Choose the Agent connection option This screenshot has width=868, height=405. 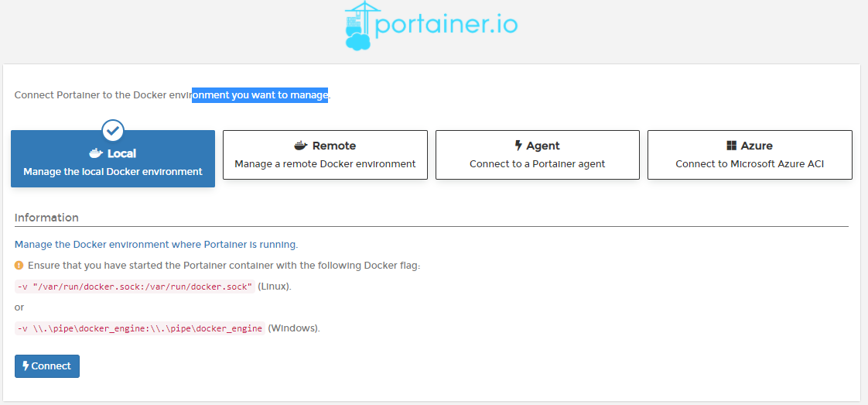click(538, 155)
